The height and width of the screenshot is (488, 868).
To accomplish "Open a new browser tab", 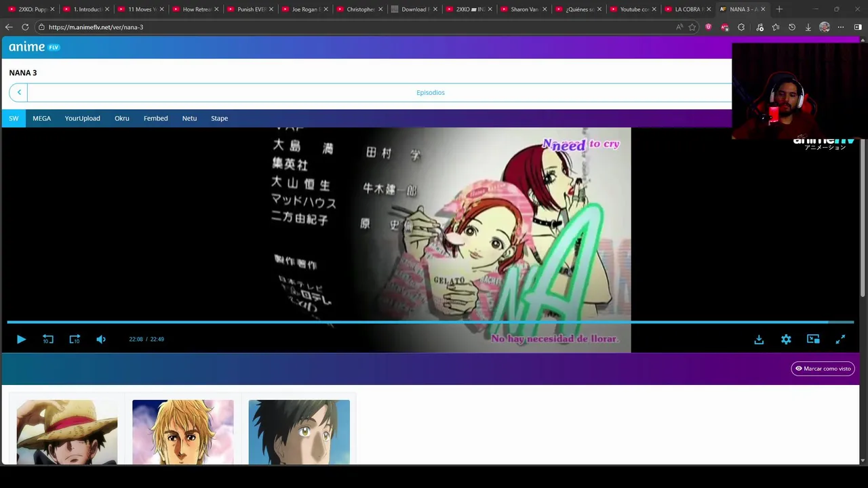I will coord(779,9).
